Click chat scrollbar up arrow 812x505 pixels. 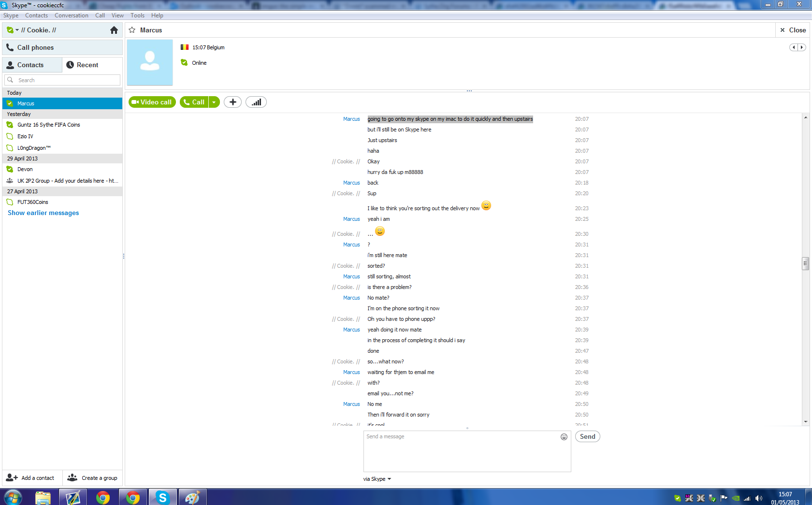(x=805, y=117)
